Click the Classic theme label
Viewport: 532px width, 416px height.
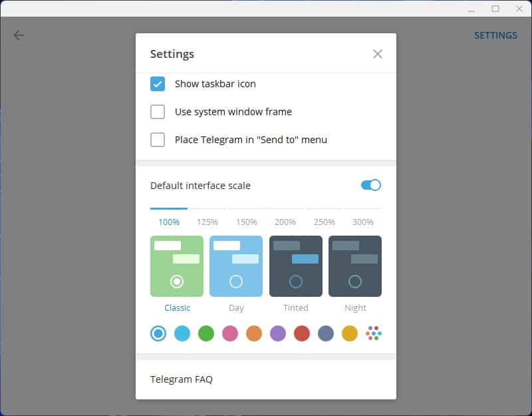point(177,308)
